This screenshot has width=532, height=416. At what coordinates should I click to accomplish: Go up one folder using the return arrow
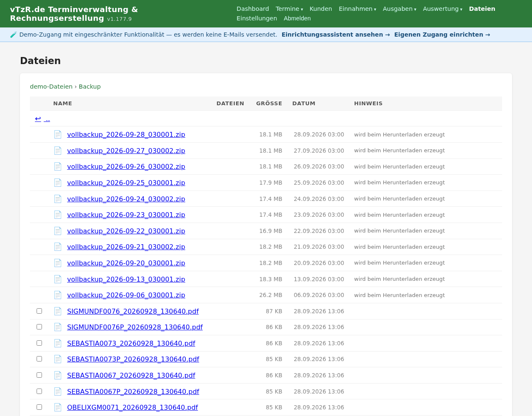click(x=42, y=119)
